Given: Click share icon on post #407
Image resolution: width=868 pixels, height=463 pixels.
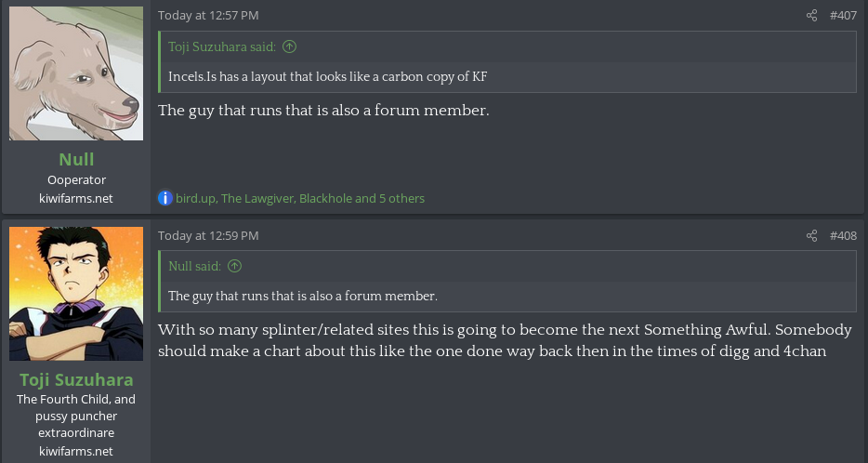Looking at the screenshot, I should pos(811,16).
